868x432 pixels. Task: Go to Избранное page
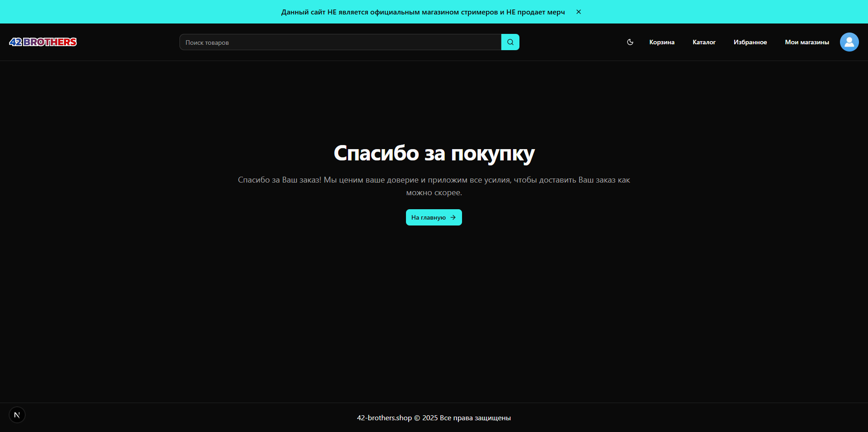click(x=750, y=42)
